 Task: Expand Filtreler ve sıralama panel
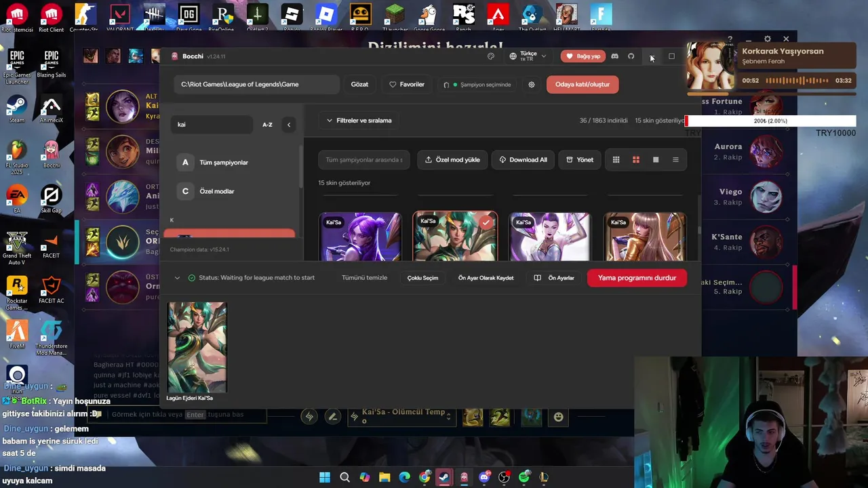[359, 121]
